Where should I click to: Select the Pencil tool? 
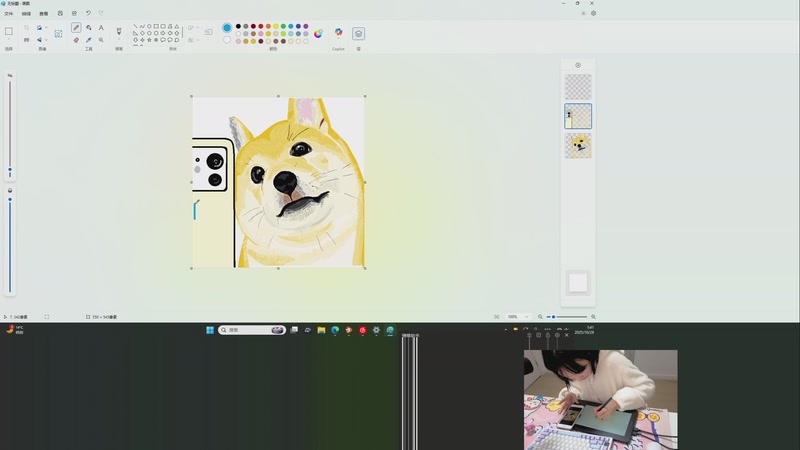click(x=76, y=28)
